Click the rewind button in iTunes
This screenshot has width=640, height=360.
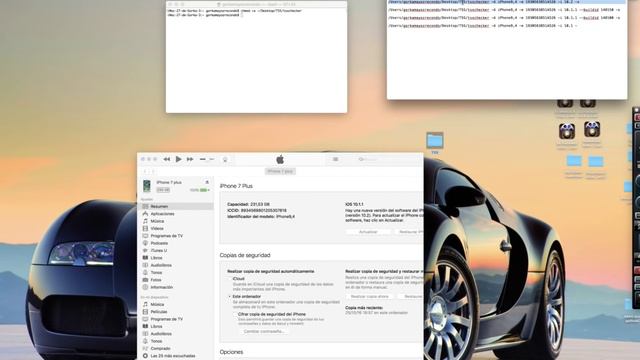(167, 159)
